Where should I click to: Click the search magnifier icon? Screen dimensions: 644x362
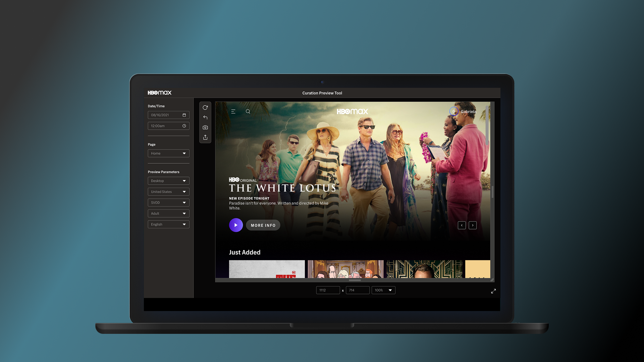coord(248,112)
